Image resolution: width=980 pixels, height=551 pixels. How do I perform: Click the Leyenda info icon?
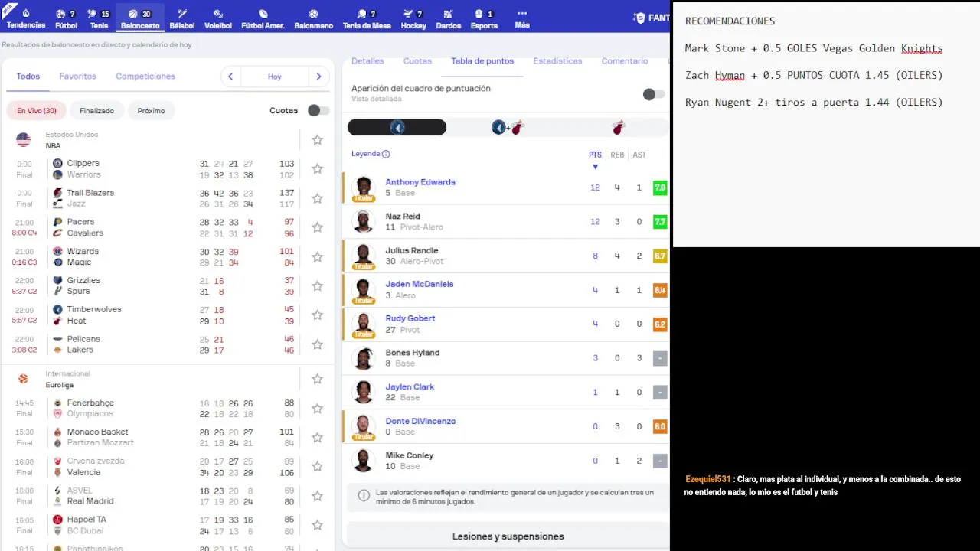[386, 154]
